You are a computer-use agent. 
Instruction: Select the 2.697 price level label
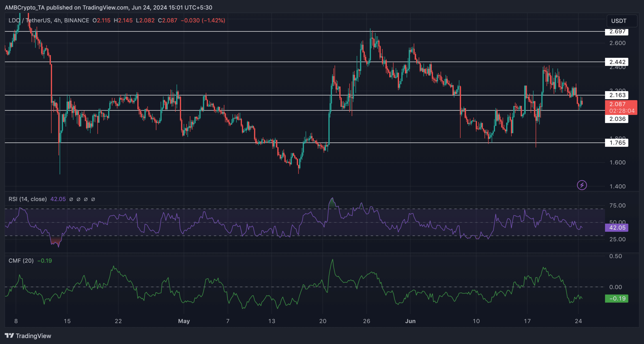(617, 31)
